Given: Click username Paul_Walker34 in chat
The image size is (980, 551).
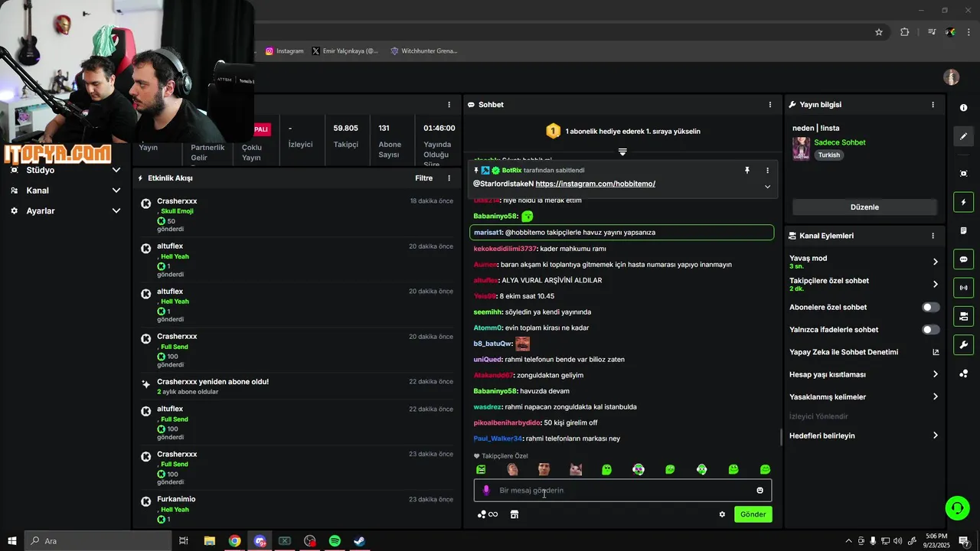Looking at the screenshot, I should (498, 439).
